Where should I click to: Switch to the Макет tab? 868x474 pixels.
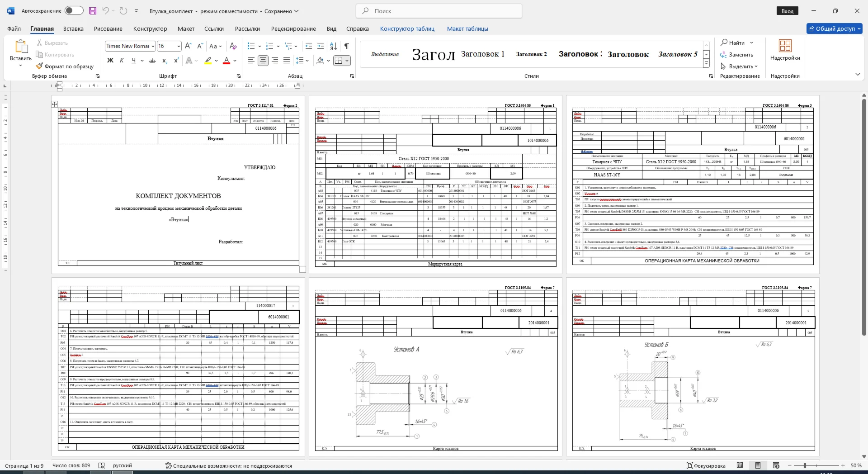point(186,28)
